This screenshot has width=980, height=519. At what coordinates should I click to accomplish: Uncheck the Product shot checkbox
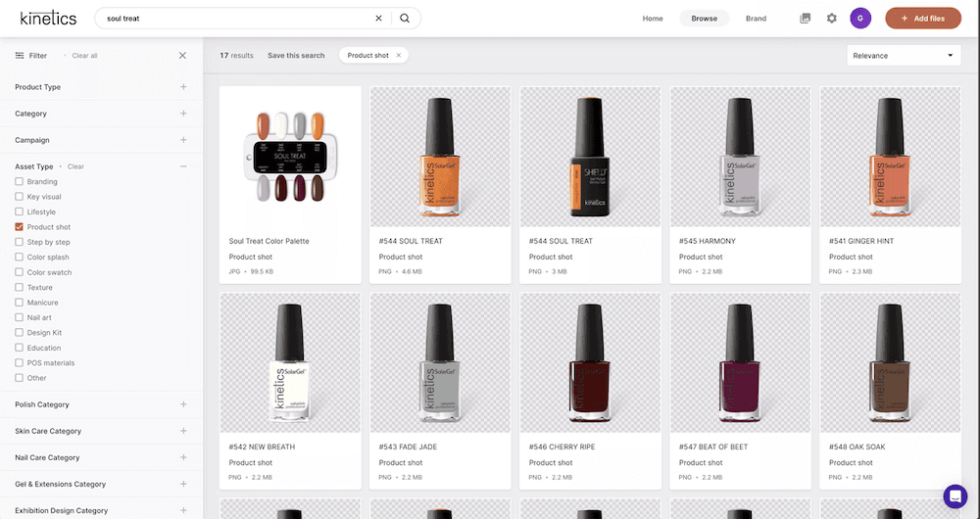[x=20, y=227]
